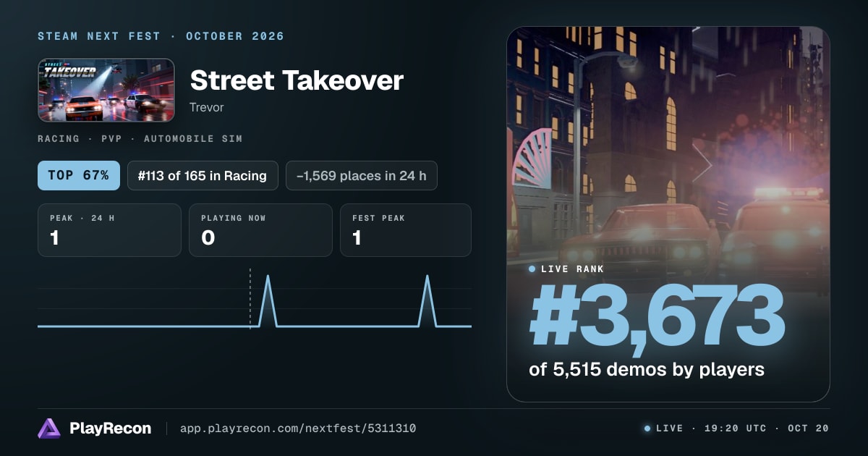Click the LIVE RANK label

[572, 269]
